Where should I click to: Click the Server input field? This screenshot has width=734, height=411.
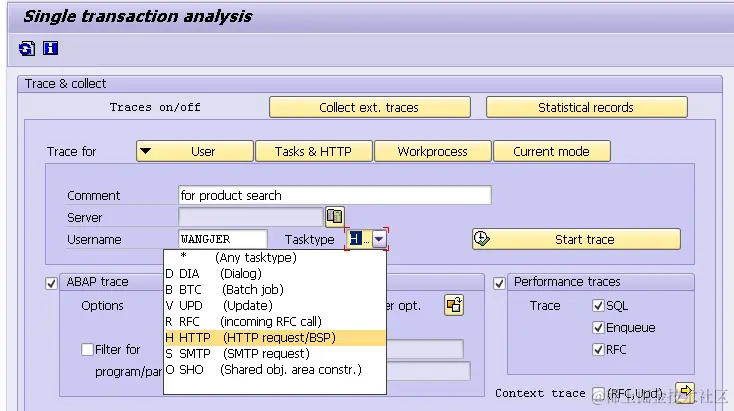(x=251, y=217)
